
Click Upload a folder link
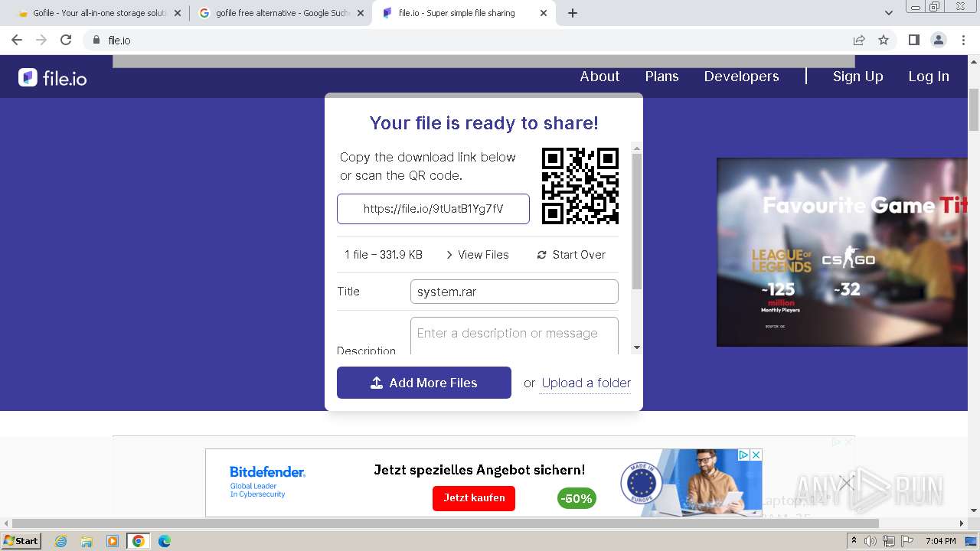pos(586,383)
